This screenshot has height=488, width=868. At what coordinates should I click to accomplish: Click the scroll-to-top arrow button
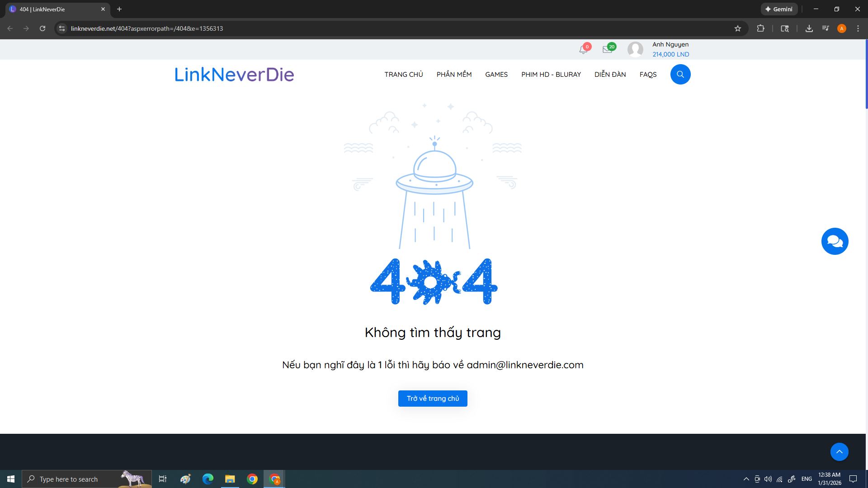tap(839, 452)
